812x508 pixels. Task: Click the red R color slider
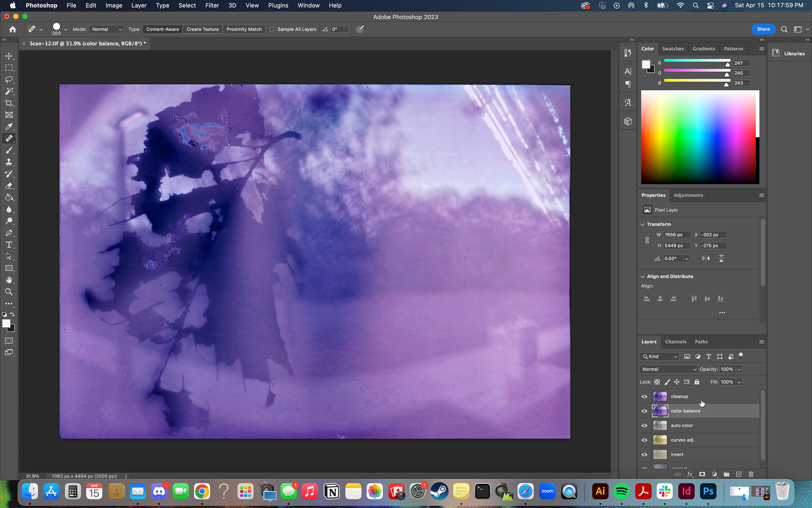click(697, 61)
